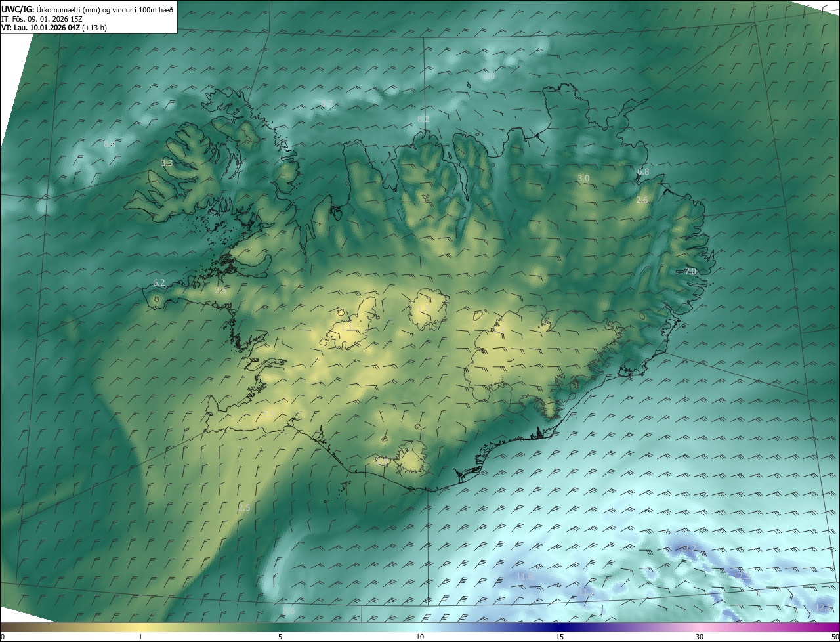Click the 8.4 precipitation value label

click(x=110, y=144)
